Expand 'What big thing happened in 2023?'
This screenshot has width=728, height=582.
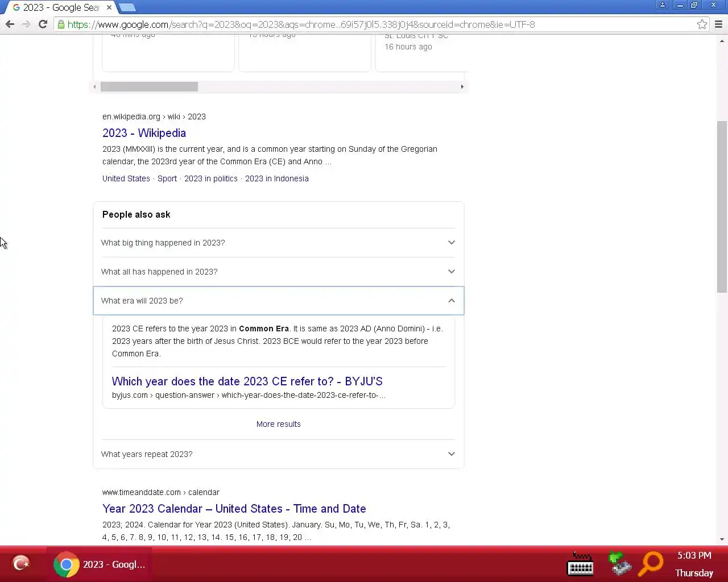(x=279, y=243)
